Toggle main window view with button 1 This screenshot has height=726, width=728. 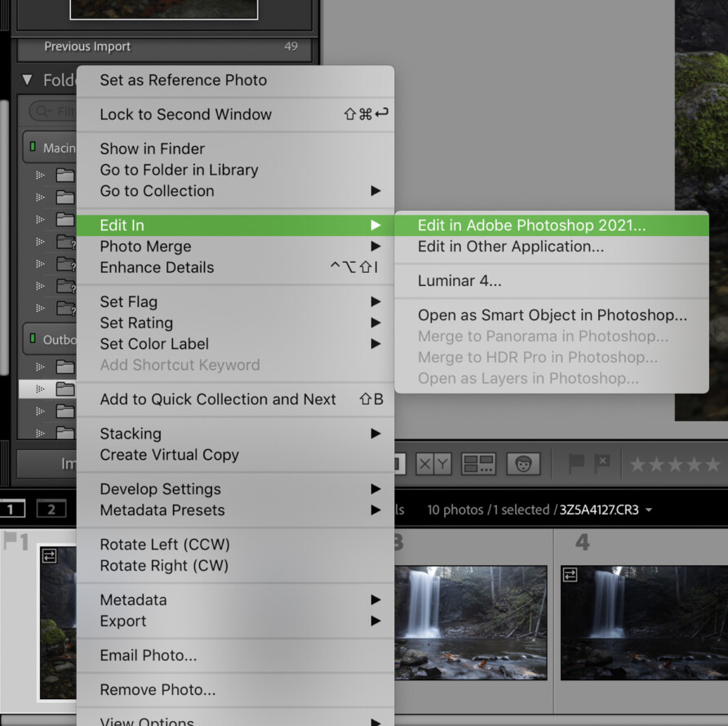(x=11, y=510)
